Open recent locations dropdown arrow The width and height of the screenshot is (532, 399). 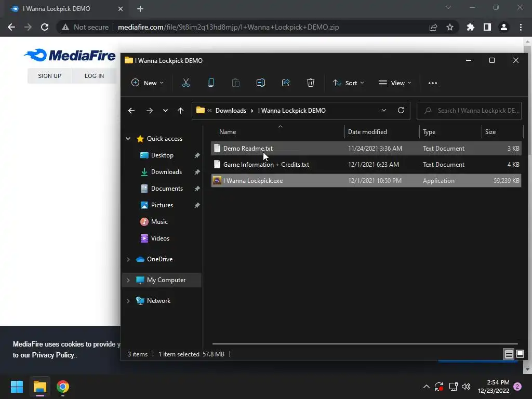[165, 111]
